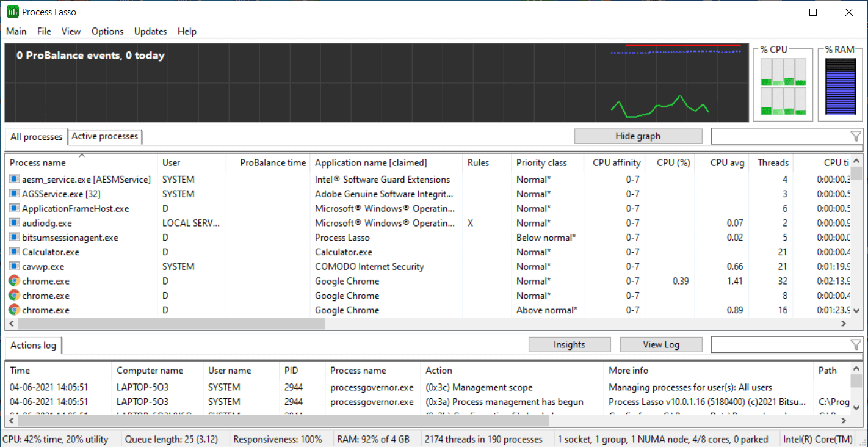Viewport: 868px width, 447px height.
Task: Sort log by Computer name column header
Action: pyautogui.click(x=157, y=370)
